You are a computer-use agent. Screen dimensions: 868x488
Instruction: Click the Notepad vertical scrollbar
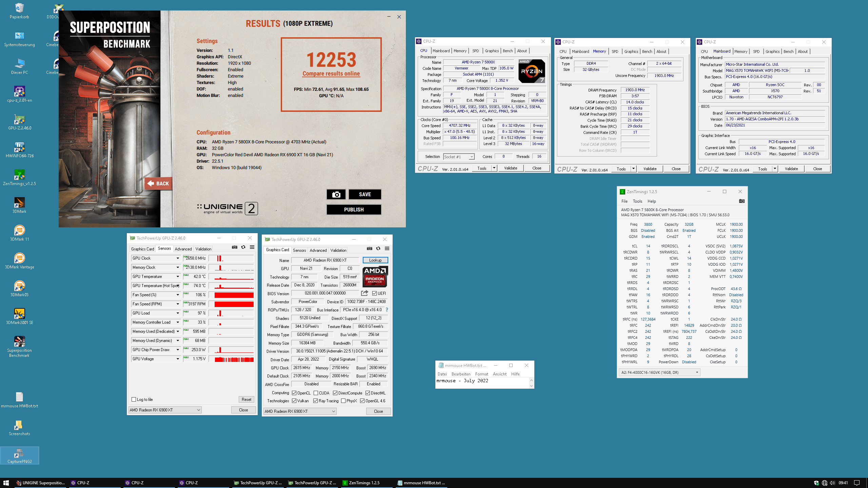pos(531,383)
